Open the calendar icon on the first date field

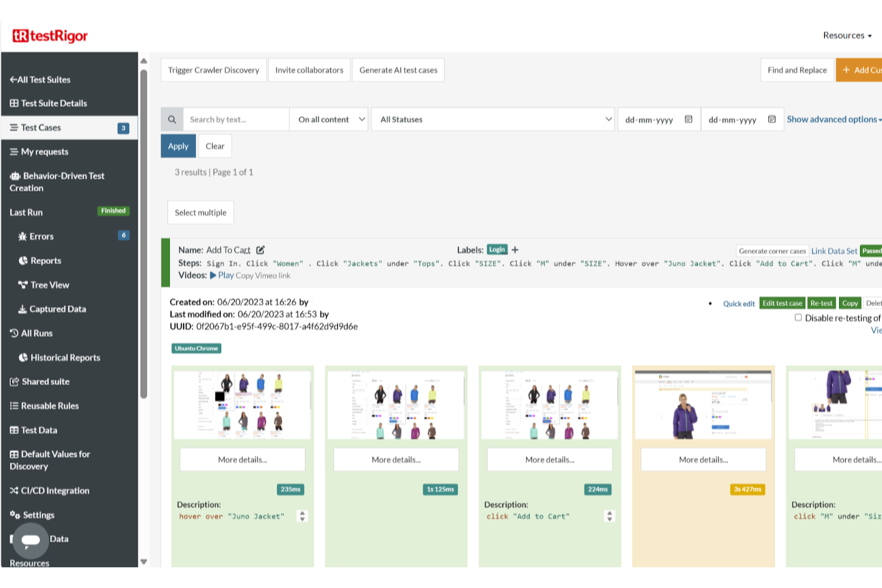tap(688, 119)
